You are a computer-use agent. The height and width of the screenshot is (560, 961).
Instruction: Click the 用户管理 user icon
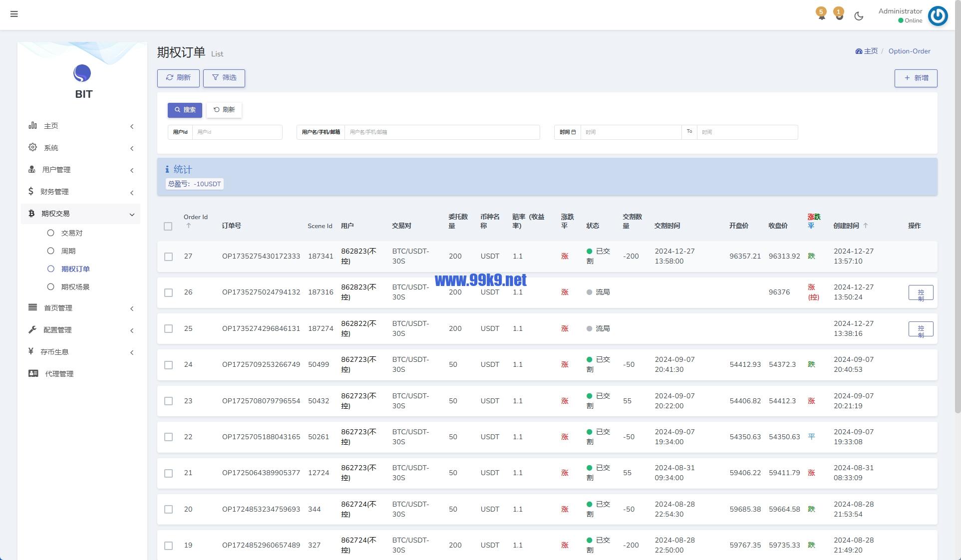(x=32, y=169)
